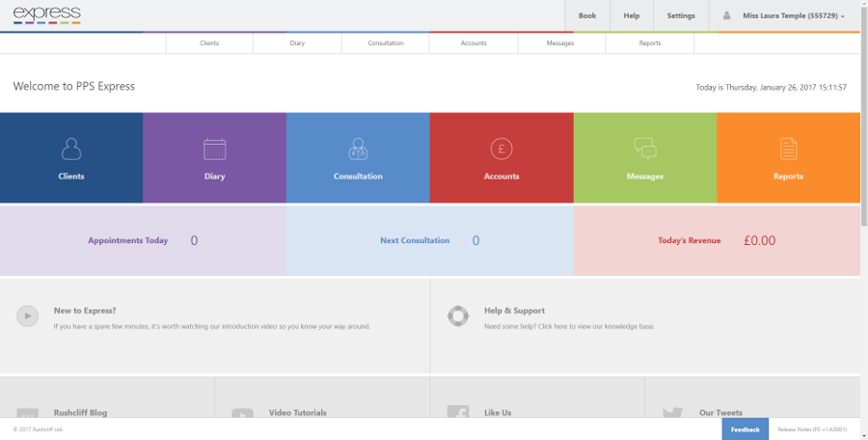The height and width of the screenshot is (440, 868).
Task: Click the Welcome to PPS Express heading
Action: 74,87
